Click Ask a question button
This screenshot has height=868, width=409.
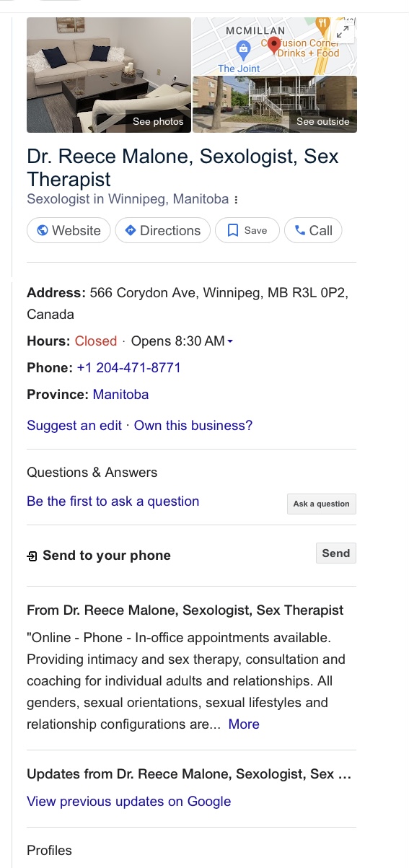pos(322,504)
